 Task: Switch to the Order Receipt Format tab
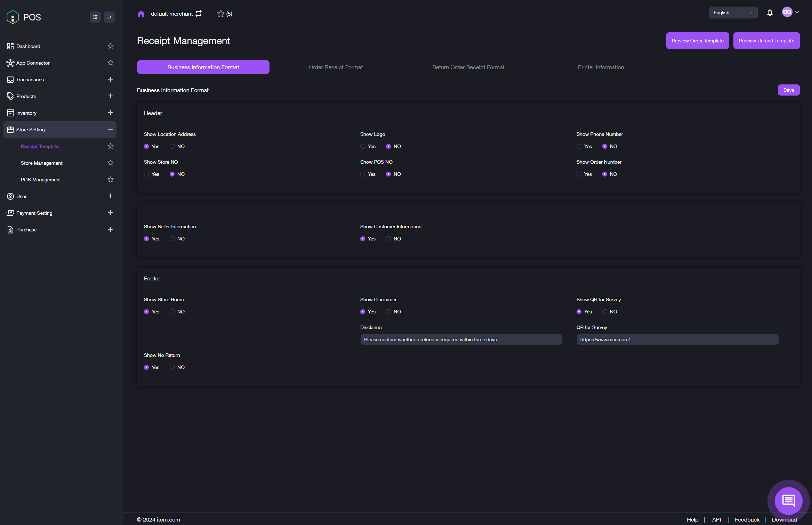pyautogui.click(x=336, y=67)
